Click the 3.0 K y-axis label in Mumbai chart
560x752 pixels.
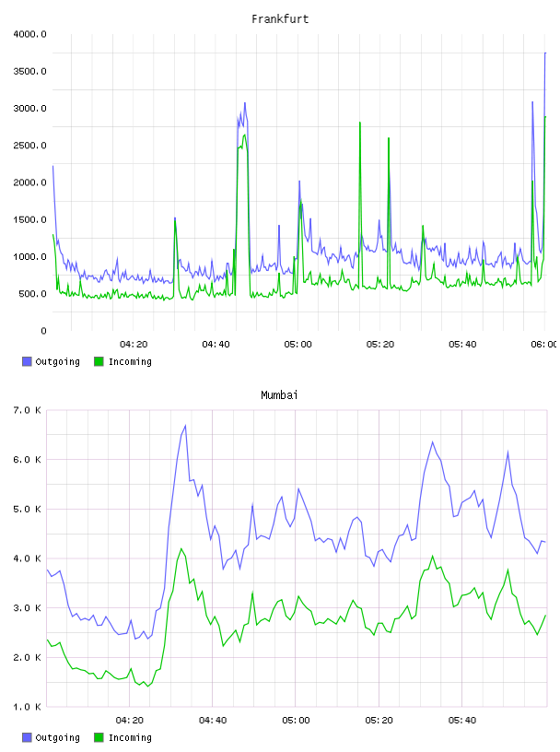point(27,608)
